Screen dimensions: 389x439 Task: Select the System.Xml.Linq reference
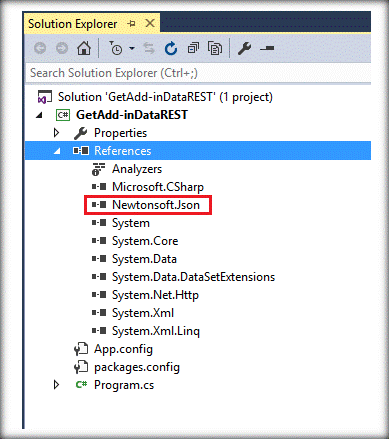(x=156, y=331)
